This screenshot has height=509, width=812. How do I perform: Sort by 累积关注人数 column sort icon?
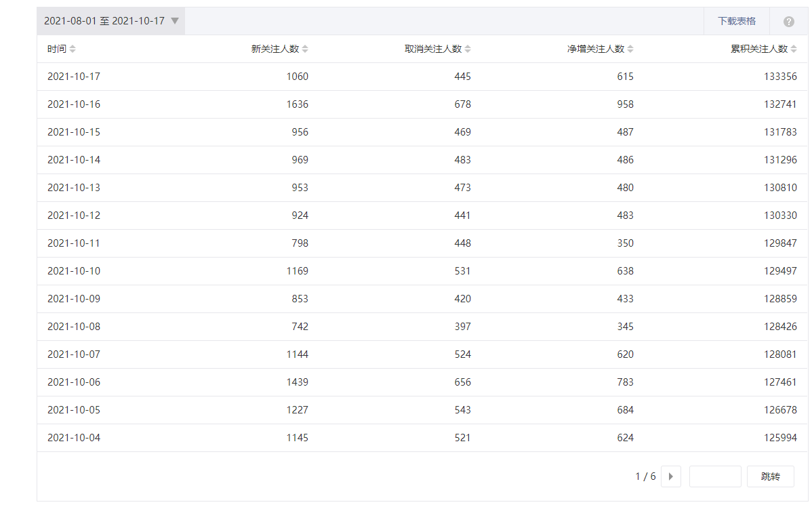(x=794, y=49)
